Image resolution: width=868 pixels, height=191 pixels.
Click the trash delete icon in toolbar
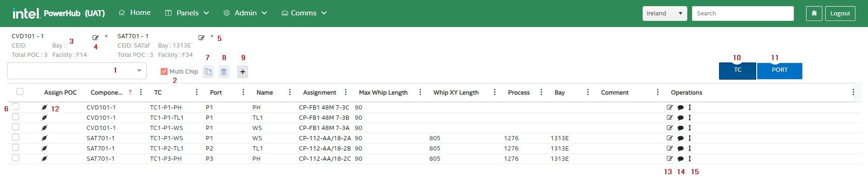coord(224,72)
